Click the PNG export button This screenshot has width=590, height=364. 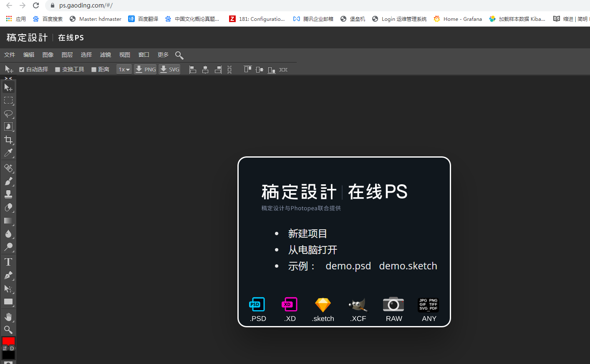[145, 69]
